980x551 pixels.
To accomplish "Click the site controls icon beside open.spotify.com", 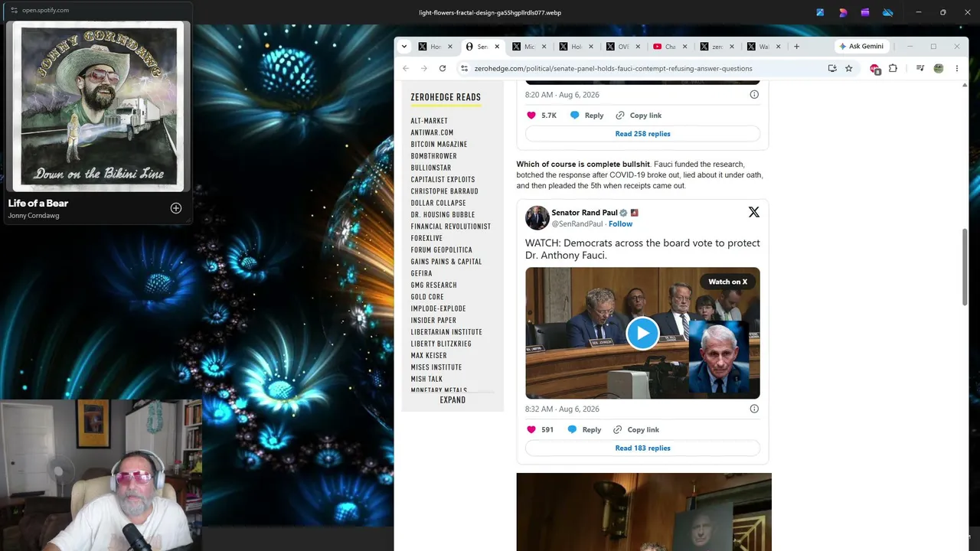I will (14, 10).
